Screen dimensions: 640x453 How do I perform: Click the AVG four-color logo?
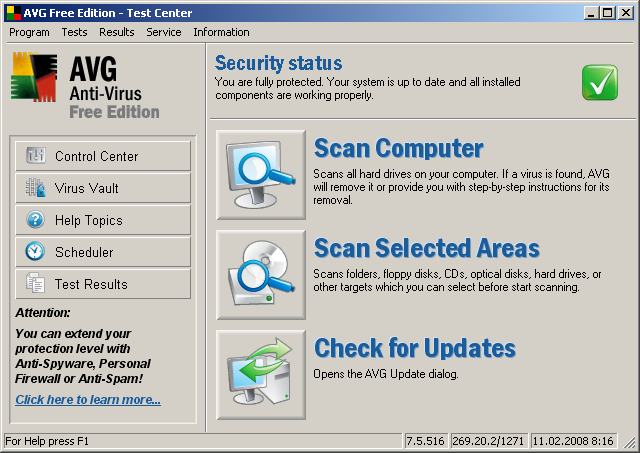(34, 77)
